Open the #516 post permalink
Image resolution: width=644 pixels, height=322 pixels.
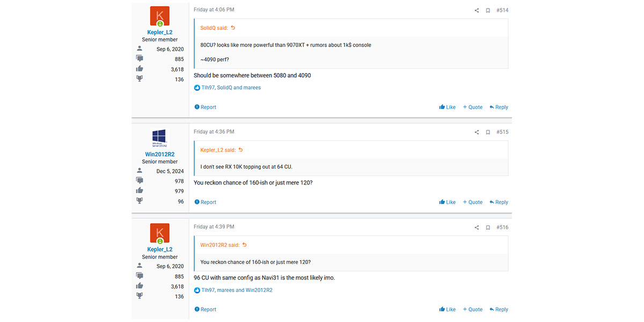pos(502,228)
